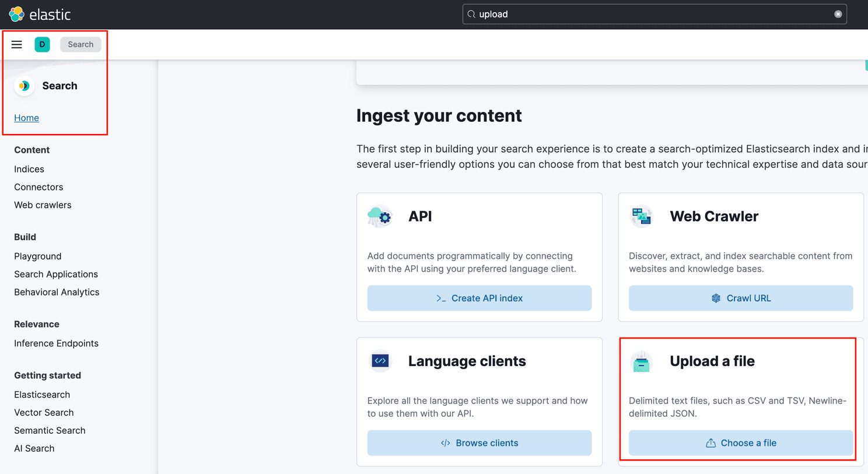Open Playground from the Build section
The width and height of the screenshot is (868, 474).
tap(37, 256)
